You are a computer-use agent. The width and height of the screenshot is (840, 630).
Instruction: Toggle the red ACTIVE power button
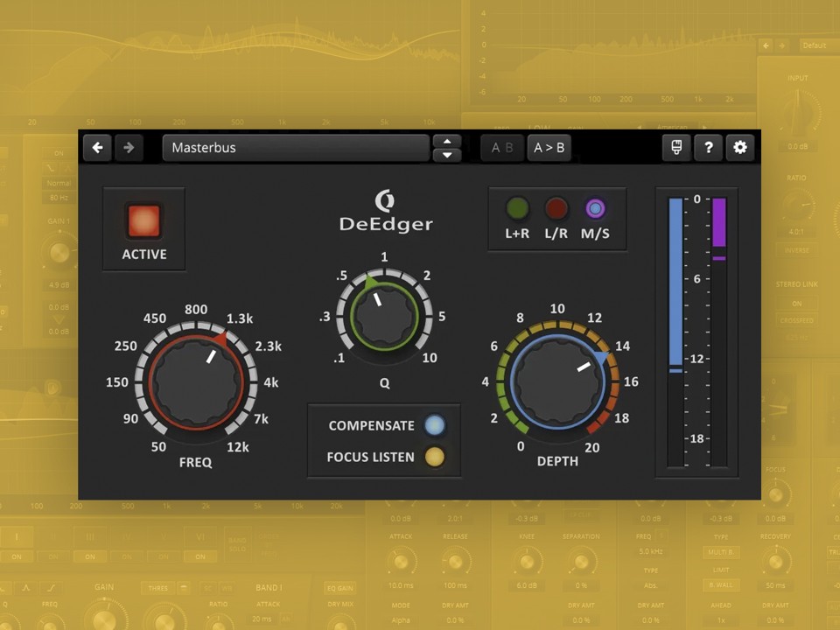[144, 220]
